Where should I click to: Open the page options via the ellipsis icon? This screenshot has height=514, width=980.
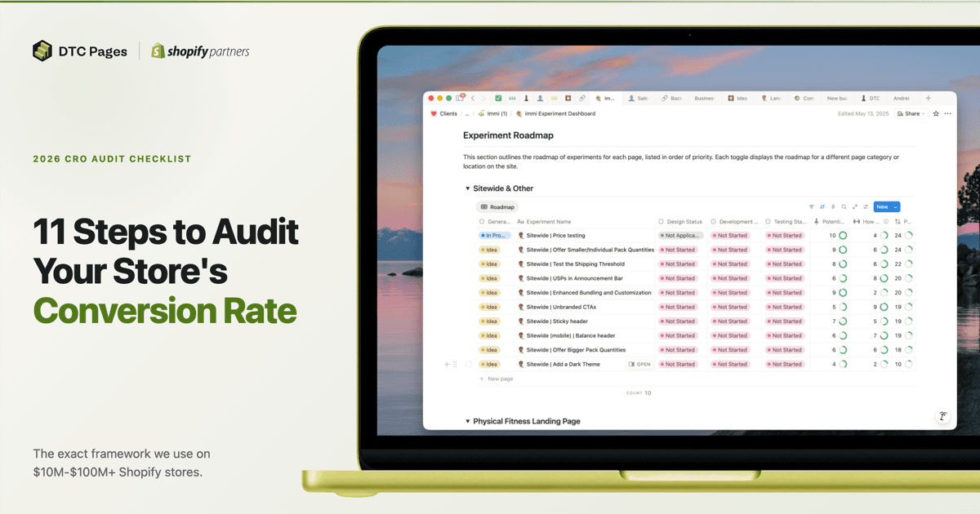click(x=948, y=113)
